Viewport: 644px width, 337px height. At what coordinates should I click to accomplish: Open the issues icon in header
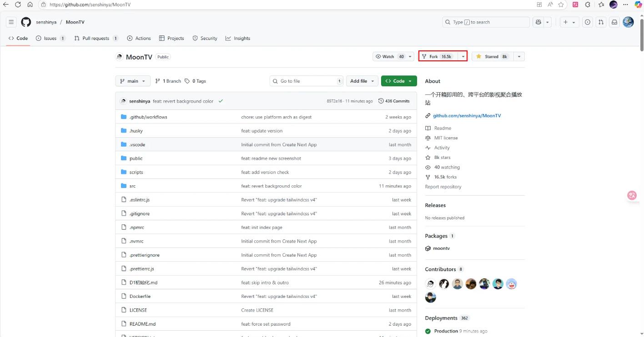[x=588, y=22]
